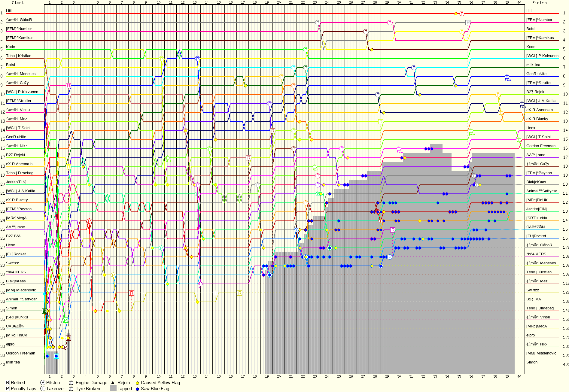Click the 'Start' column header

point(18,3)
